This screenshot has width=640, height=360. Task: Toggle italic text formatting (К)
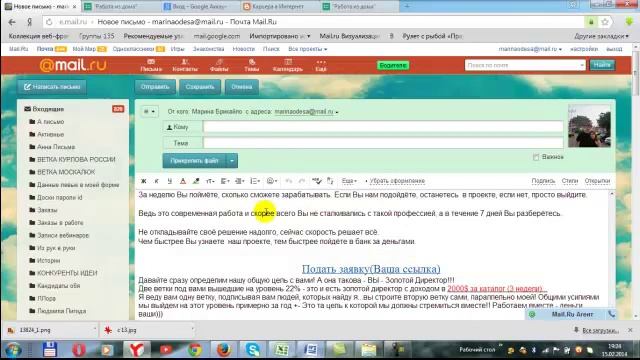(x=156, y=181)
